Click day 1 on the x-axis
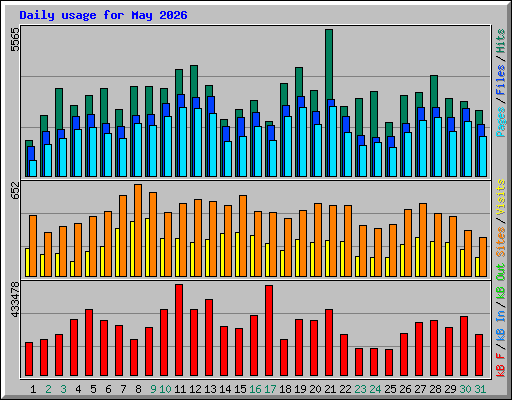512x400 pixels. [x=33, y=389]
